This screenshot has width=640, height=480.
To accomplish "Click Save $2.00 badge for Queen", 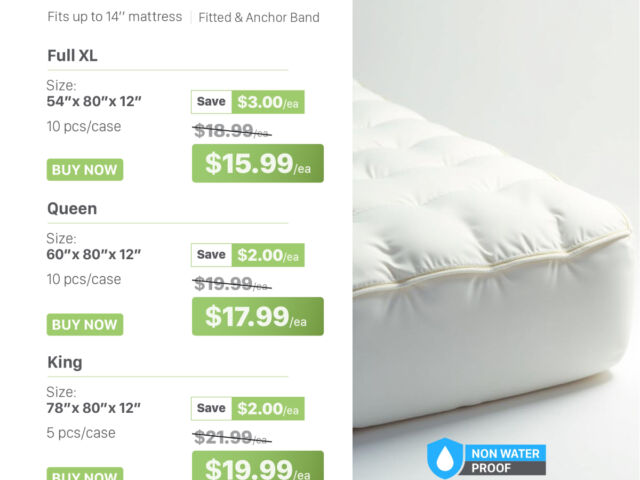I will [248, 255].
